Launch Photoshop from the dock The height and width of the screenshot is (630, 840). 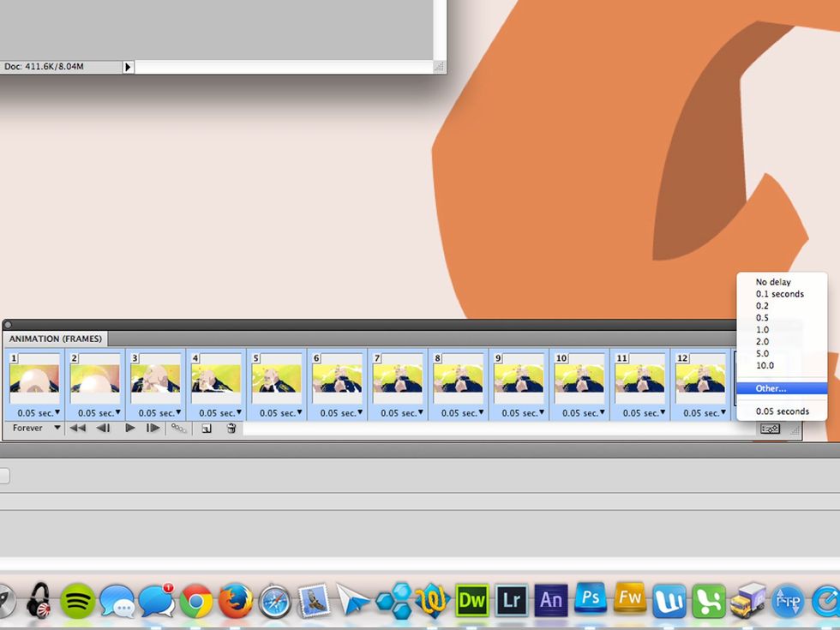pyautogui.click(x=590, y=601)
